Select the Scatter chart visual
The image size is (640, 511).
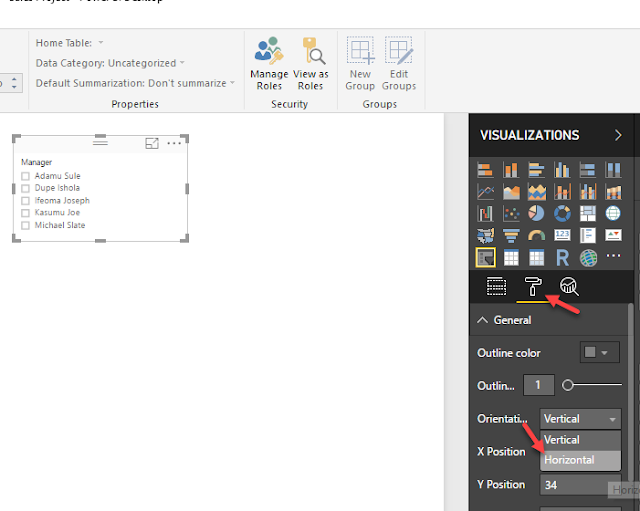[x=511, y=213]
